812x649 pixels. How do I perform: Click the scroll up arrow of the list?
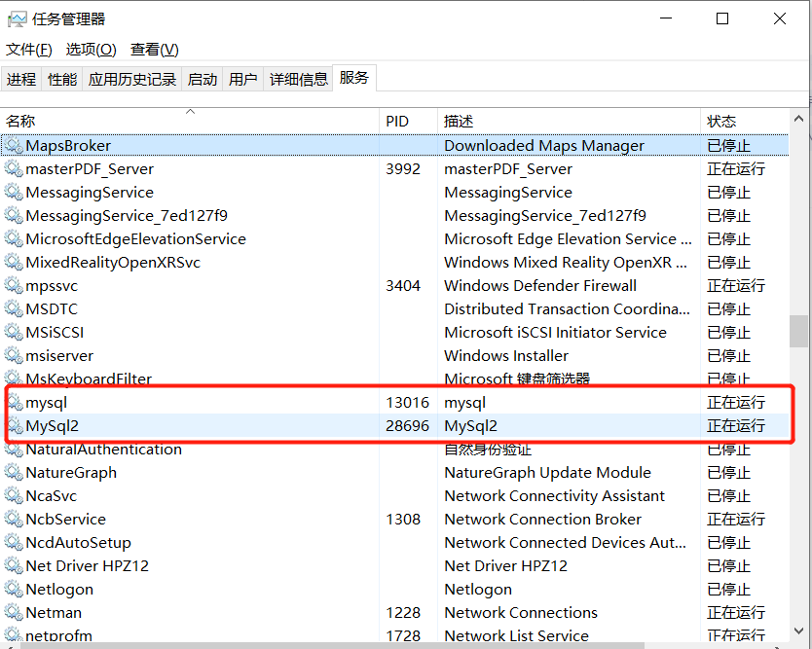tap(798, 119)
